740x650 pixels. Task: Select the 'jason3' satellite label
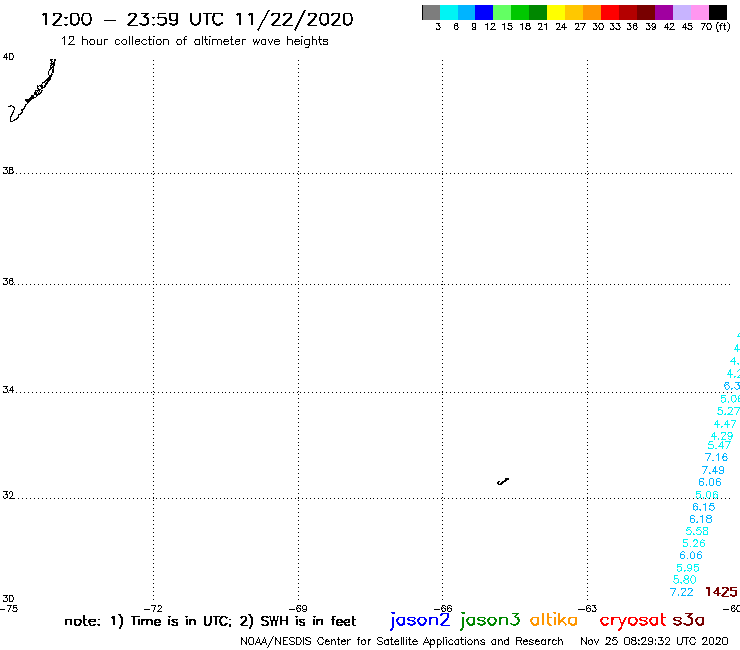click(490, 620)
